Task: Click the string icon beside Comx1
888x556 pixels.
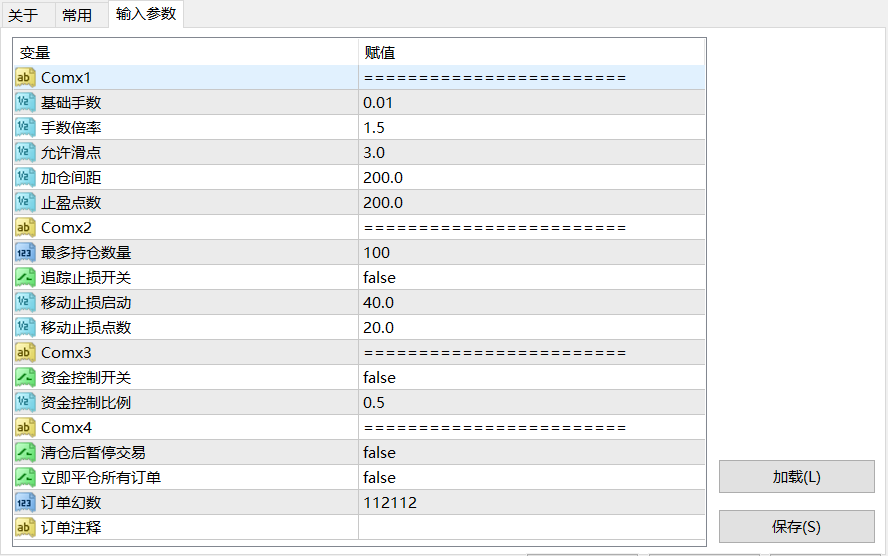Action: (25, 78)
